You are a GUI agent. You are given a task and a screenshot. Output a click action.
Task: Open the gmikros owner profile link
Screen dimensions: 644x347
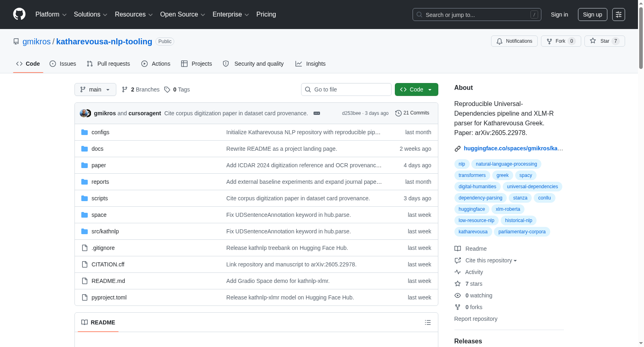coord(37,42)
